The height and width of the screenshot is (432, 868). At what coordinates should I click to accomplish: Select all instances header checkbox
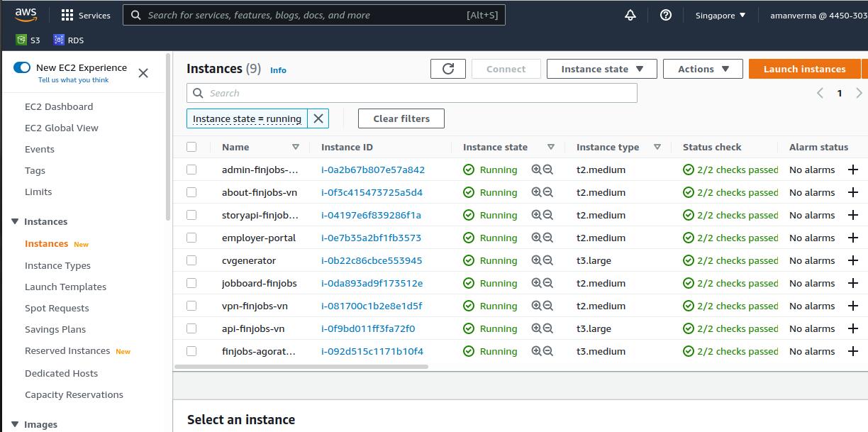[191, 147]
